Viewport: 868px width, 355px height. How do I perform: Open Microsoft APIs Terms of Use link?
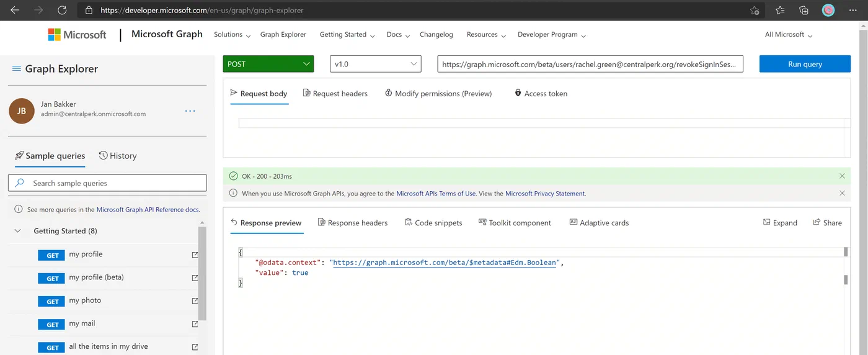pos(436,194)
